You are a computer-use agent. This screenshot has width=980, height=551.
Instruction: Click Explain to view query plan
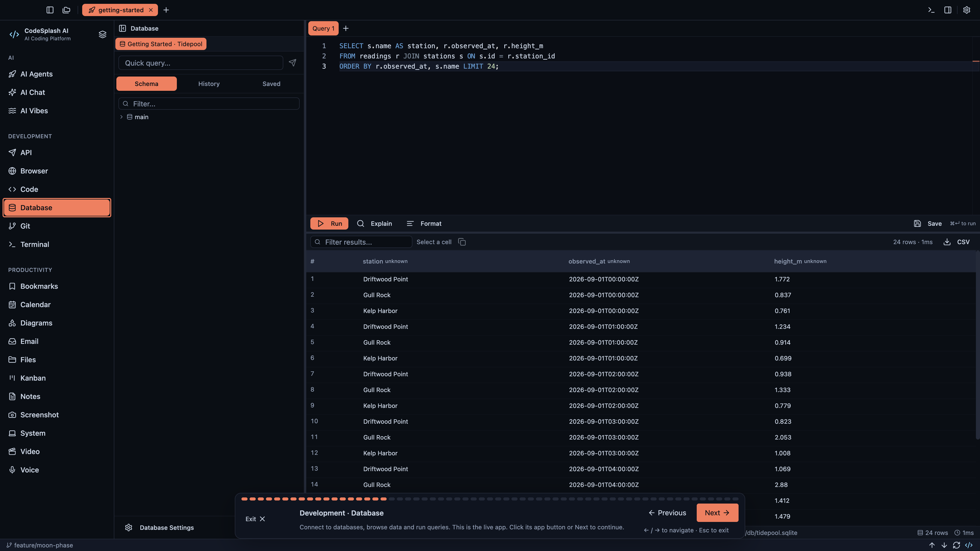(374, 224)
